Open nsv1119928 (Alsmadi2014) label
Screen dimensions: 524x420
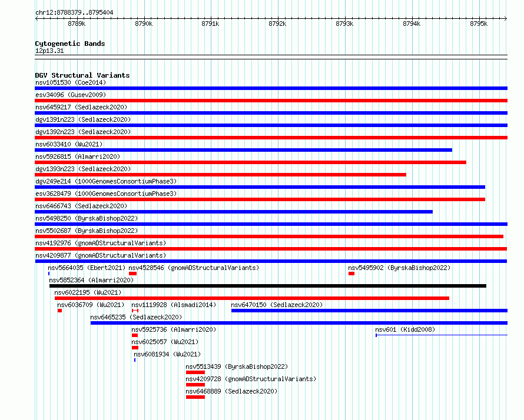(x=174, y=305)
